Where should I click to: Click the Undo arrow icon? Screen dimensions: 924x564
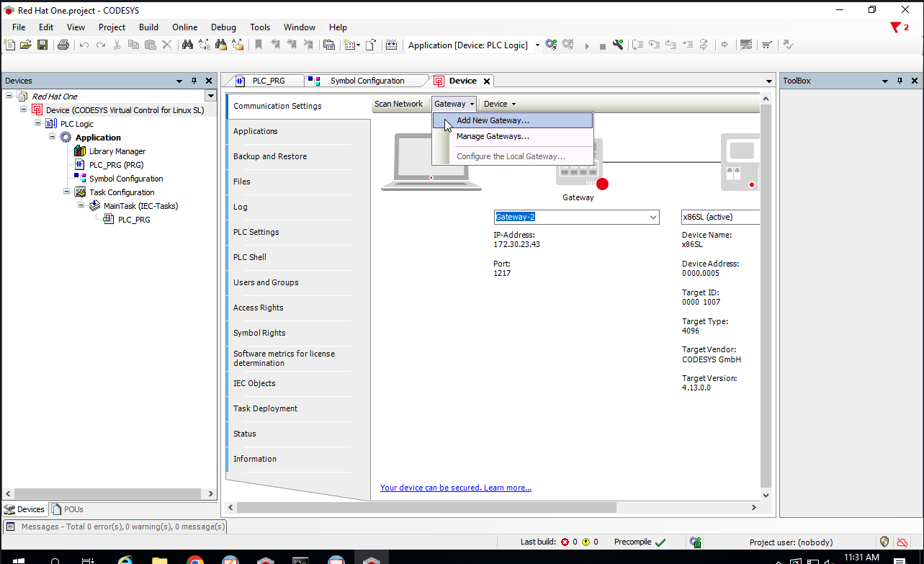point(84,45)
